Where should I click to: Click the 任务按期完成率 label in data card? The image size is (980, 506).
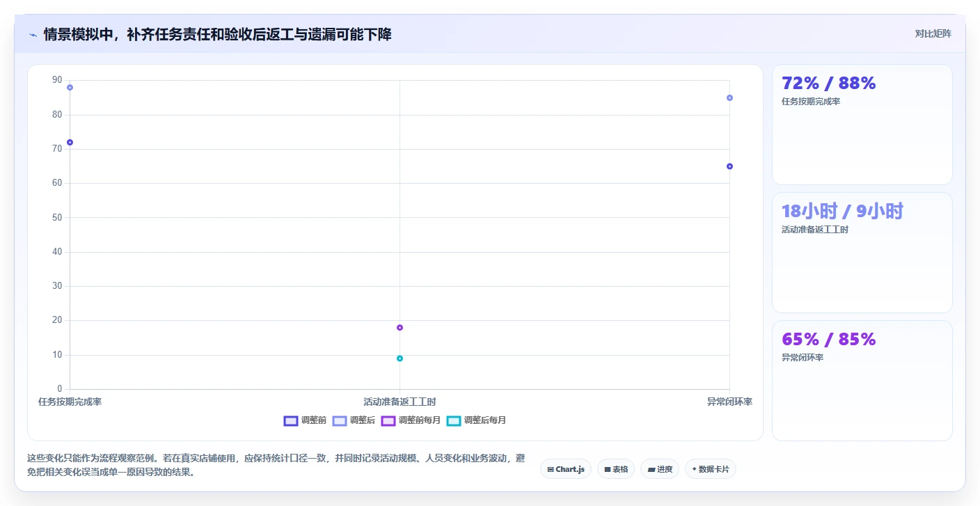811,102
